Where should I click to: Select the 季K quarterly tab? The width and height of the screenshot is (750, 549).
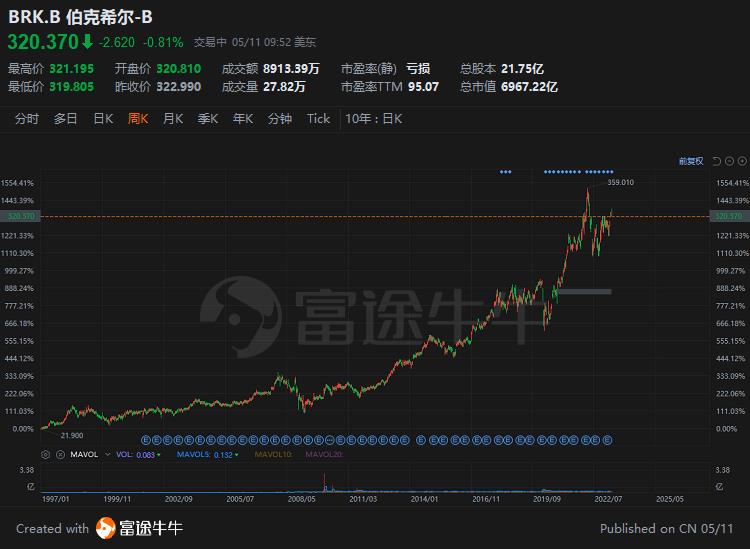[208, 119]
